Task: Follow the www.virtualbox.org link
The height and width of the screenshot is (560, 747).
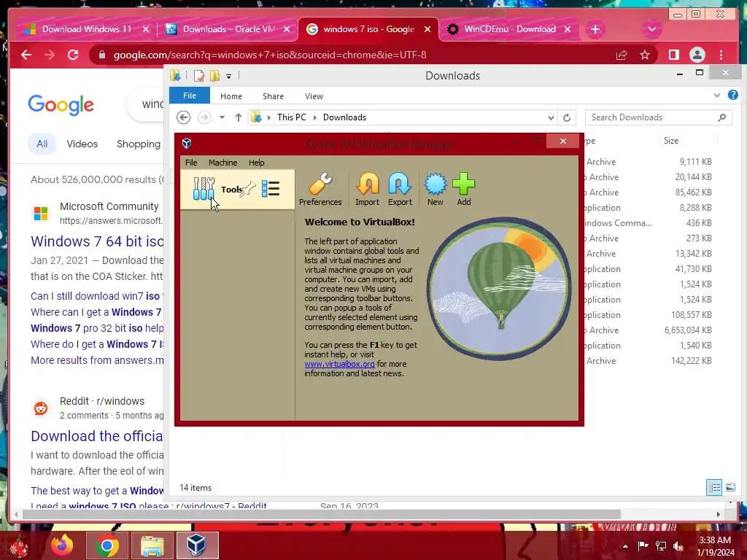Action: (339, 364)
